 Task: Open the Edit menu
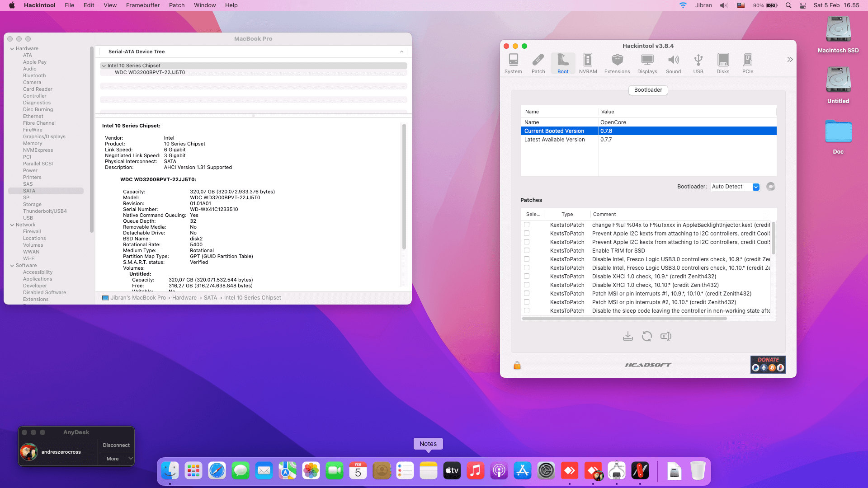(x=89, y=5)
